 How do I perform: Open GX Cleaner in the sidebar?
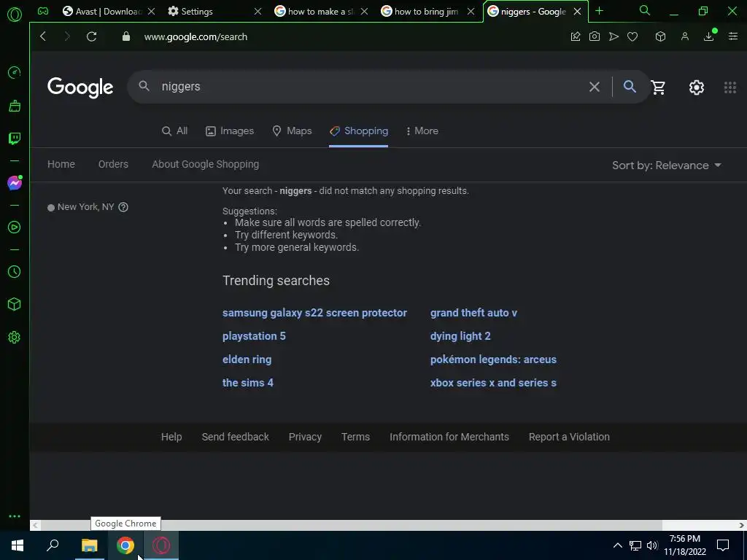tap(15, 106)
